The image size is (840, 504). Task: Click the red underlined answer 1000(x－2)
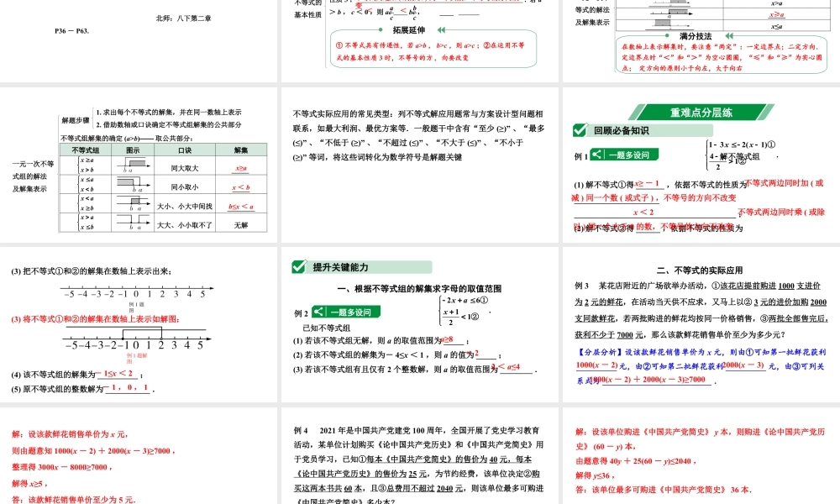click(x=595, y=364)
